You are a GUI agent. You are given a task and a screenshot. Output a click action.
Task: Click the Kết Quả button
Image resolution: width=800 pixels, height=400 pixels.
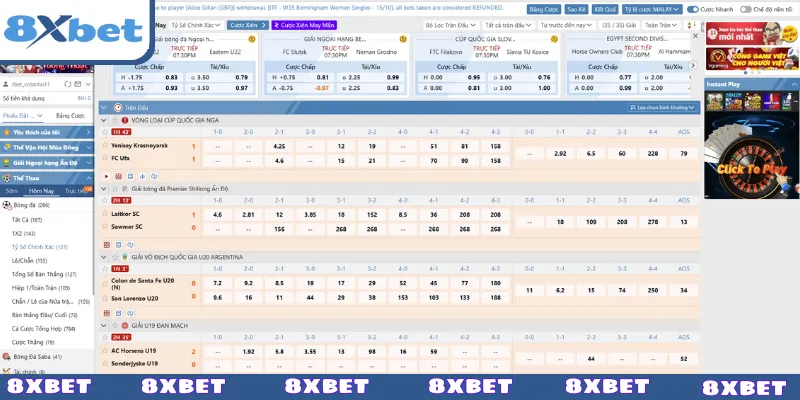pyautogui.click(x=605, y=9)
